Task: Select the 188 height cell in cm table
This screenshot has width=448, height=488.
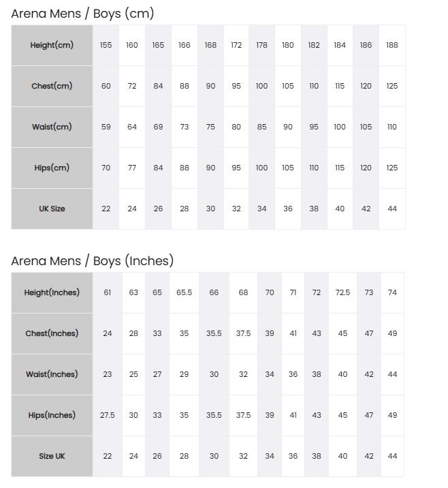Action: [x=392, y=46]
